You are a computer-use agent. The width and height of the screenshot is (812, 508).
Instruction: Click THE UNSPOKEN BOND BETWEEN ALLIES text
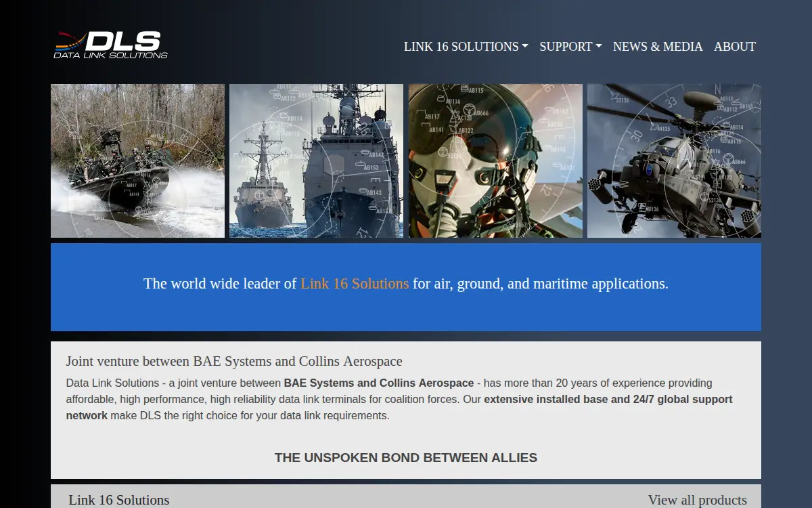pos(406,458)
